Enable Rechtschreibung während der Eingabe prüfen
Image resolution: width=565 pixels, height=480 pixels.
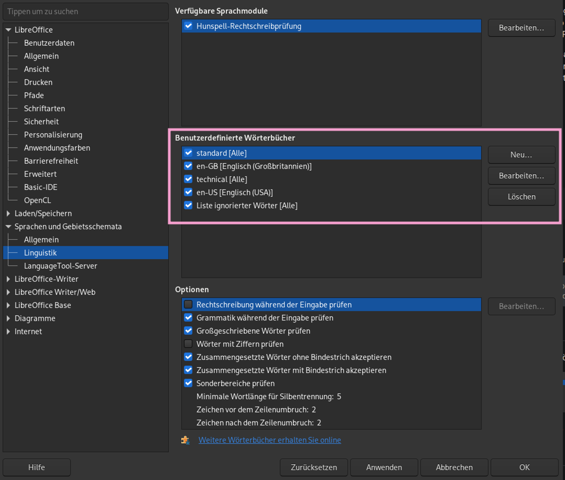(x=188, y=305)
